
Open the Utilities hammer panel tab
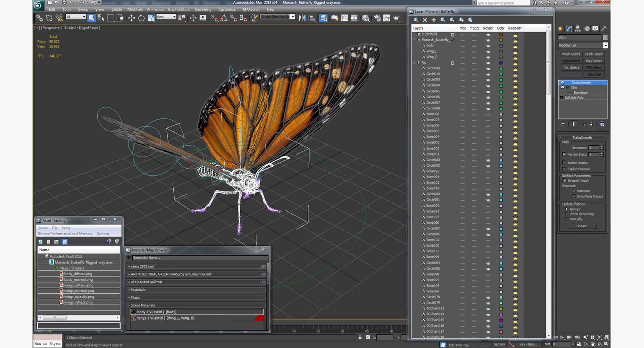(604, 28)
